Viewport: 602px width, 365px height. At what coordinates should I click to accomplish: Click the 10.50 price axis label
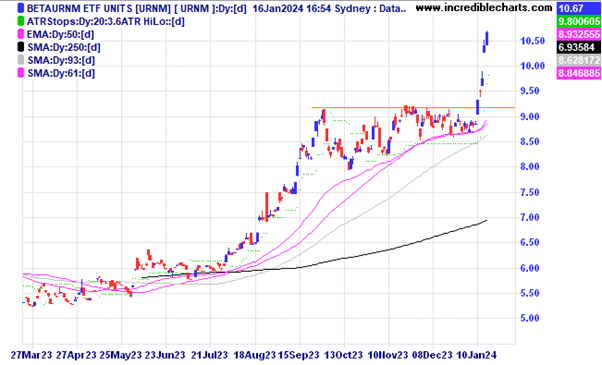tap(533, 41)
